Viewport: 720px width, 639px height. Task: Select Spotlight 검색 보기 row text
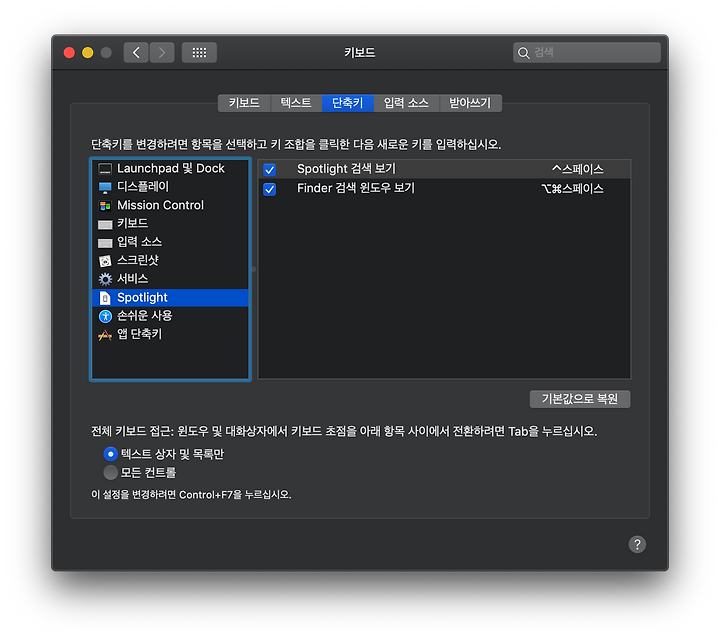tap(346, 169)
